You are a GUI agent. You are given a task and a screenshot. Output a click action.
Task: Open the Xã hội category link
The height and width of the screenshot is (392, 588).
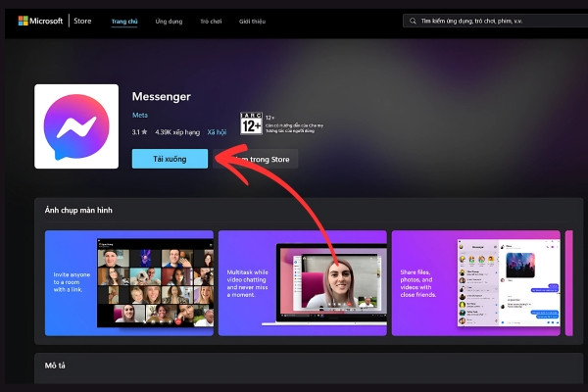(217, 132)
